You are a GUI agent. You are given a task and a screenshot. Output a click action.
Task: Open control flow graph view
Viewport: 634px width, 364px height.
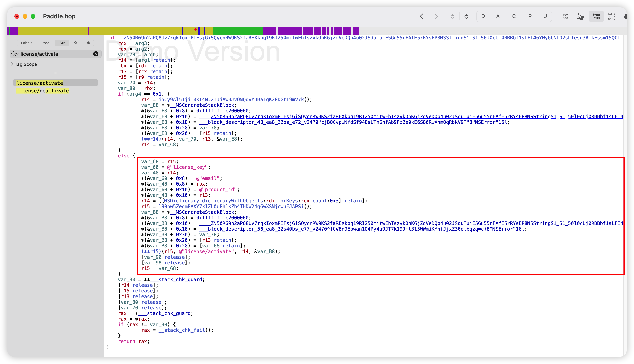click(x=580, y=16)
